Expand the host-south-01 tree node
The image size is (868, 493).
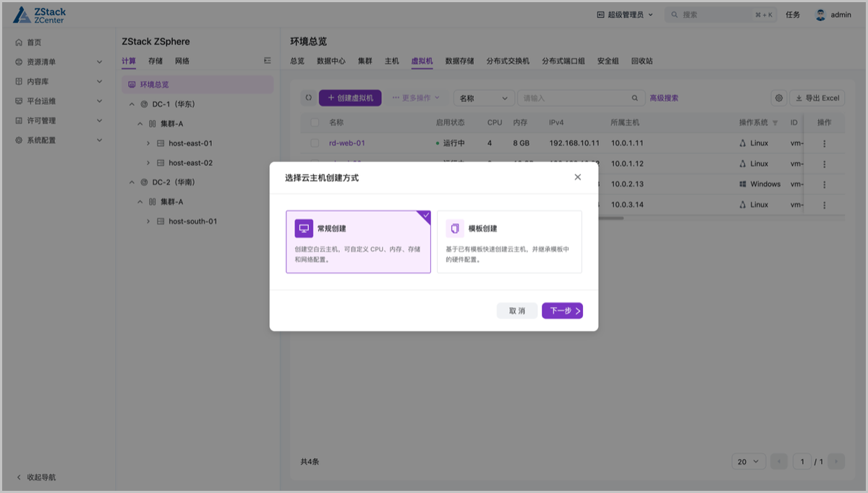149,222
